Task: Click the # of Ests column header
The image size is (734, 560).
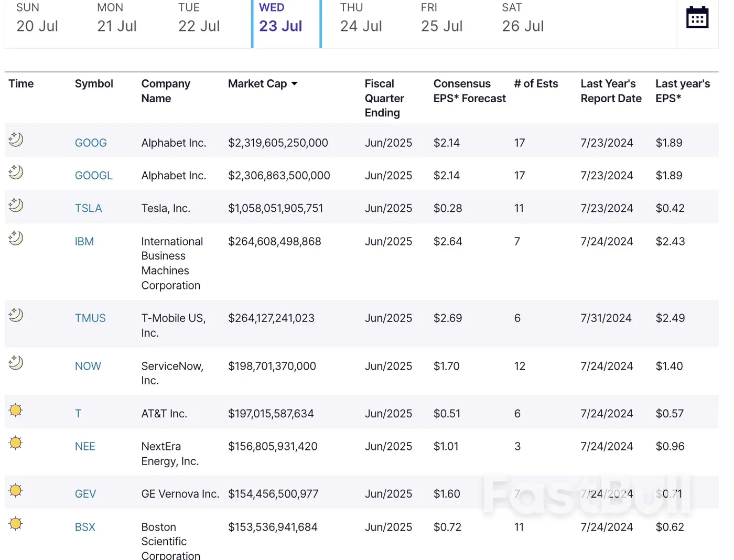Action: click(536, 84)
